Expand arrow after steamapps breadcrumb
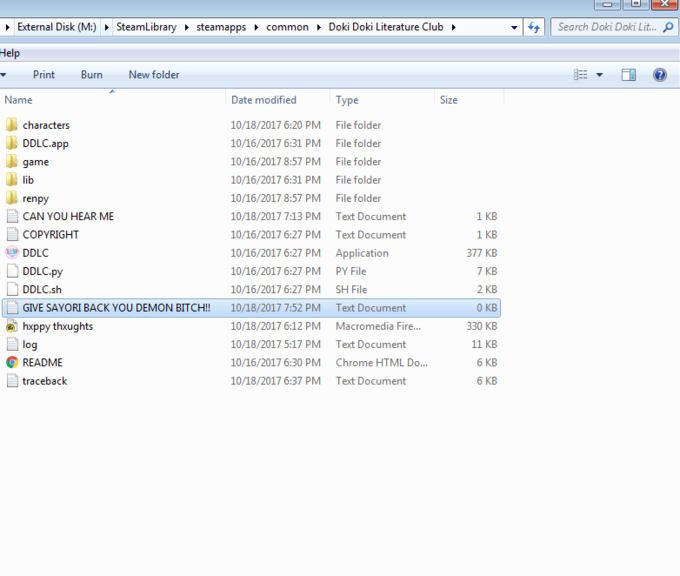This screenshot has height=576, width=680. 256,27
